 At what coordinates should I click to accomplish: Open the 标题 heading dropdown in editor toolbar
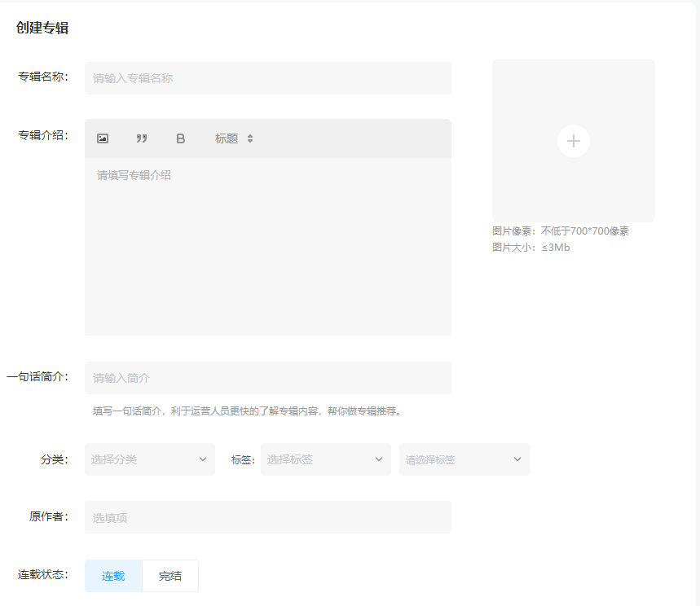click(x=234, y=138)
